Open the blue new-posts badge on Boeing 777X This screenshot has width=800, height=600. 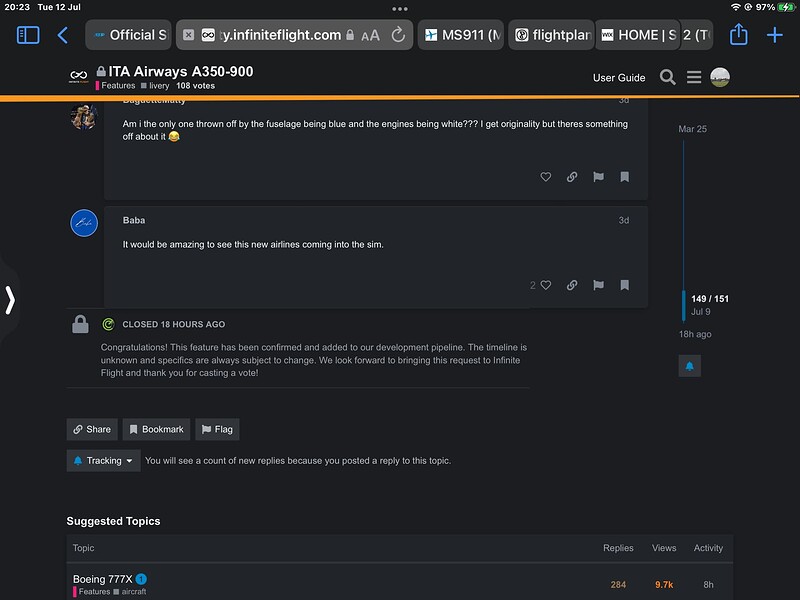tap(141, 579)
